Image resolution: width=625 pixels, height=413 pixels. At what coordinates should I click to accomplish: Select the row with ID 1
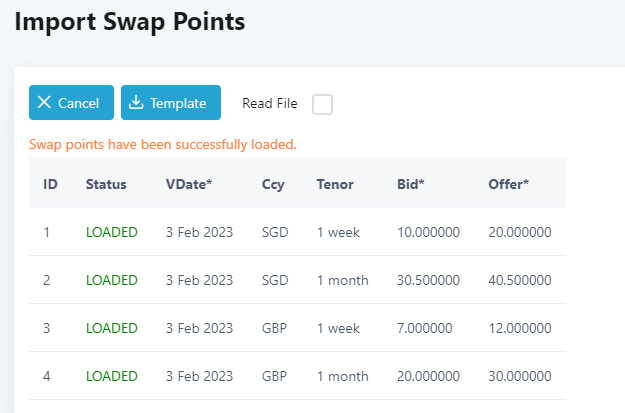pyautogui.click(x=297, y=232)
